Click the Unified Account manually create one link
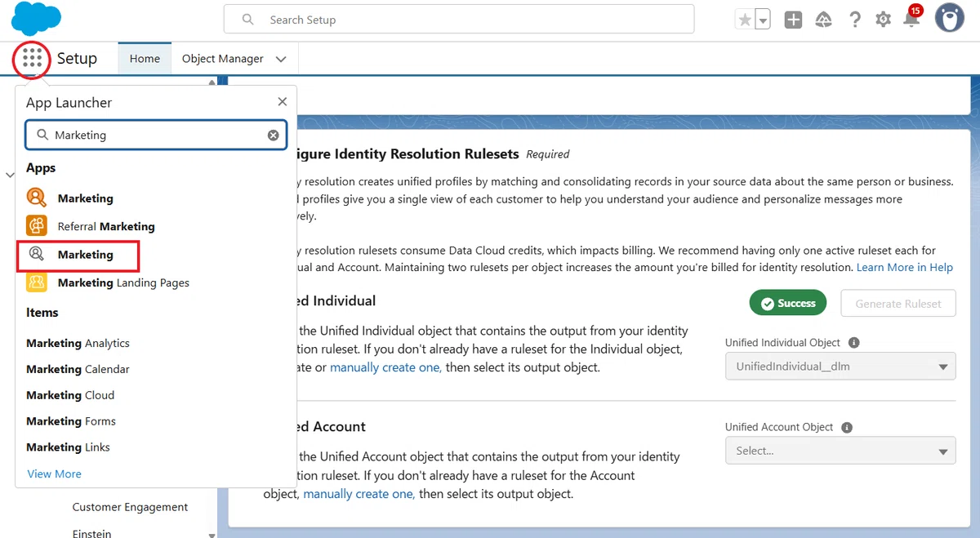This screenshot has height=538, width=980. pos(359,494)
